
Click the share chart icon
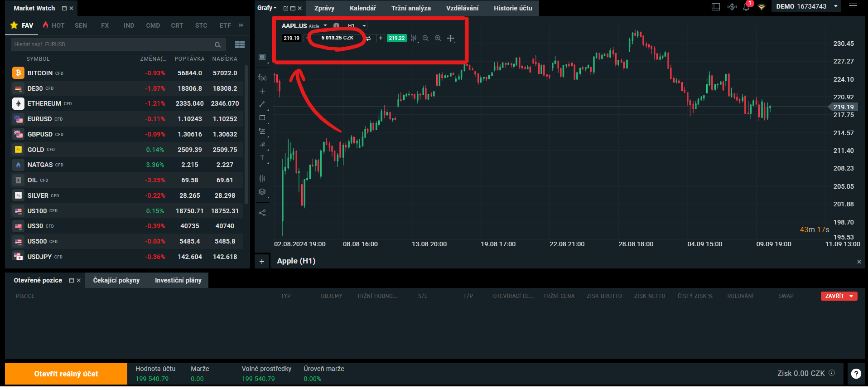[x=262, y=213]
